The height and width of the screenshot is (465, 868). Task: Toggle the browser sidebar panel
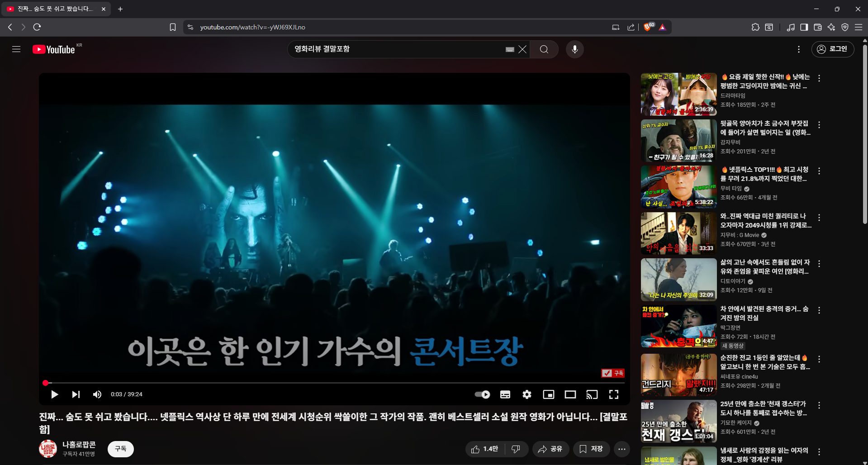click(x=804, y=27)
